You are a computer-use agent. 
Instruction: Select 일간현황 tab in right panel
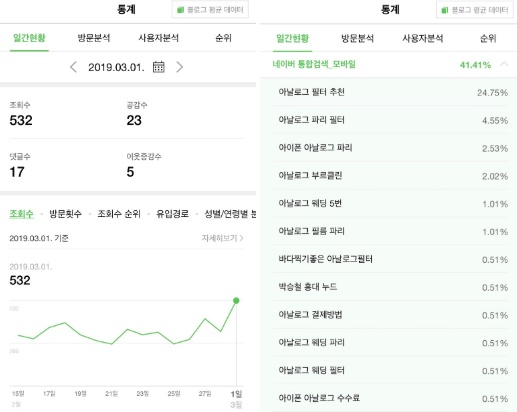click(293, 38)
